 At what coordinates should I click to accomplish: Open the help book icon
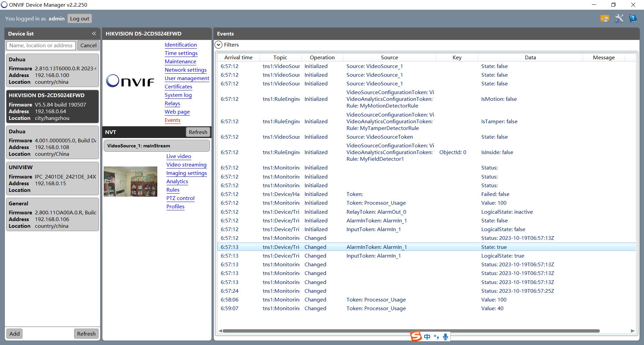click(x=633, y=18)
